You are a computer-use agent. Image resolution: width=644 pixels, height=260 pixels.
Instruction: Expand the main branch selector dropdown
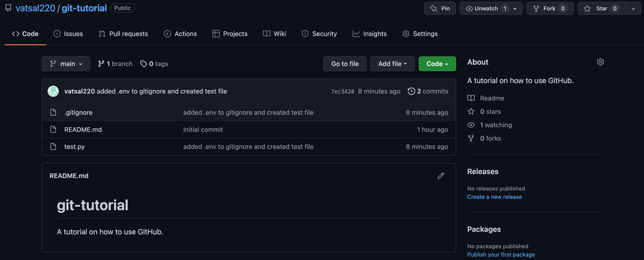[x=66, y=64]
